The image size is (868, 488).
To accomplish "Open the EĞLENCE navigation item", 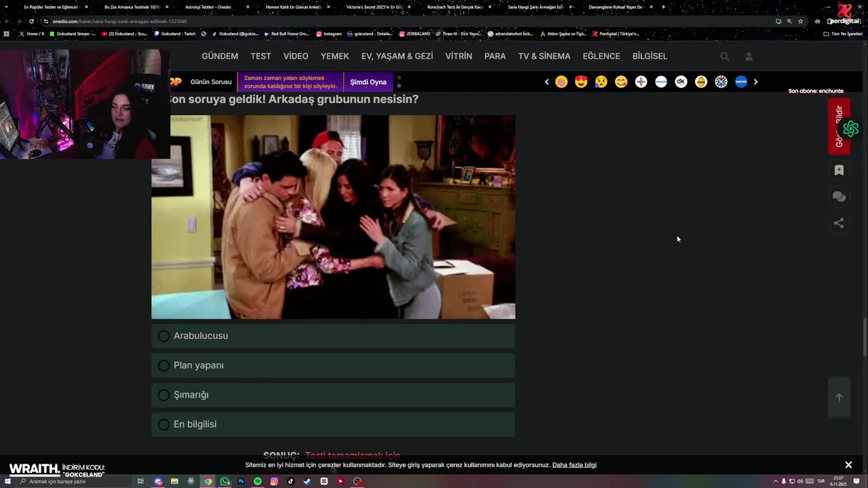I will click(x=601, y=56).
